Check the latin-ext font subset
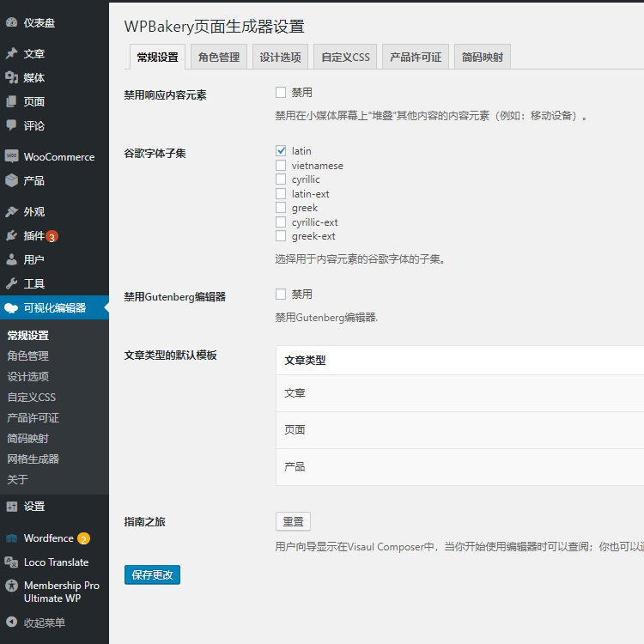Viewport: 644px width, 644px height. pos(281,193)
